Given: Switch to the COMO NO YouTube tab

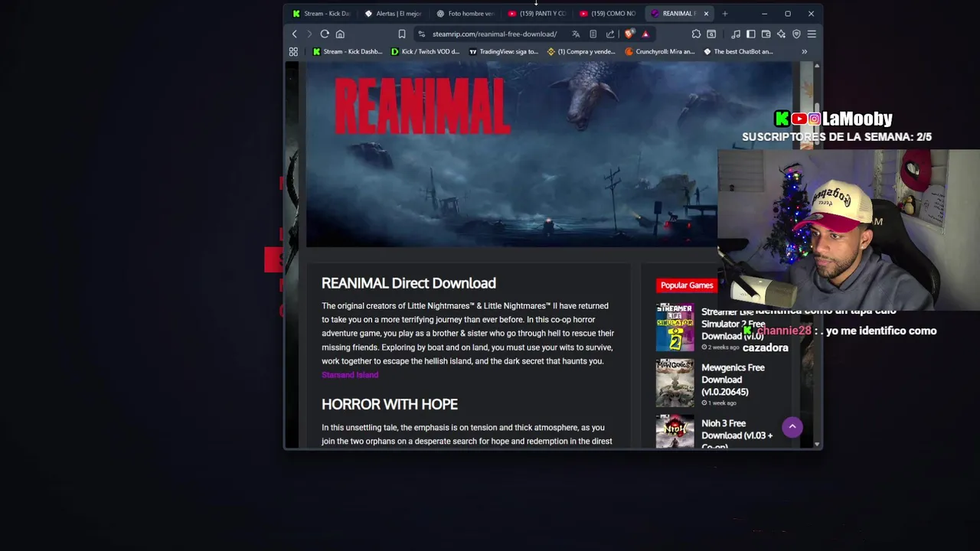Looking at the screenshot, I should pos(609,13).
